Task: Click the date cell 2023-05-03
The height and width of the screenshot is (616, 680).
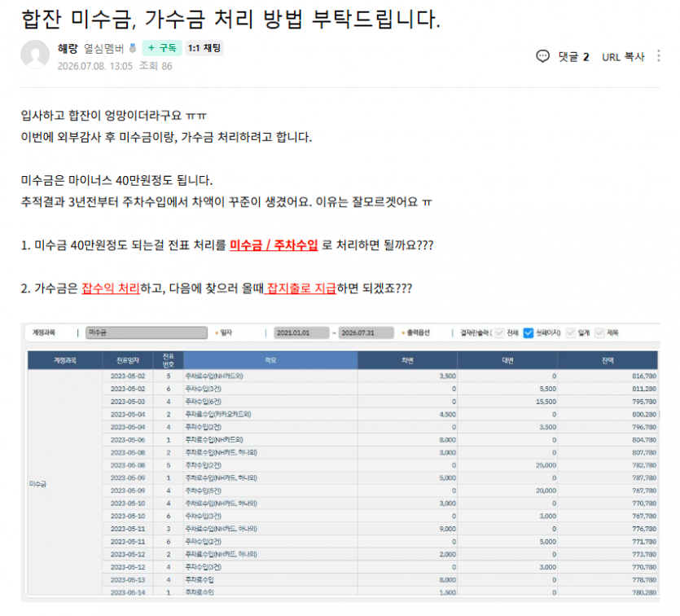Action: click(128, 402)
